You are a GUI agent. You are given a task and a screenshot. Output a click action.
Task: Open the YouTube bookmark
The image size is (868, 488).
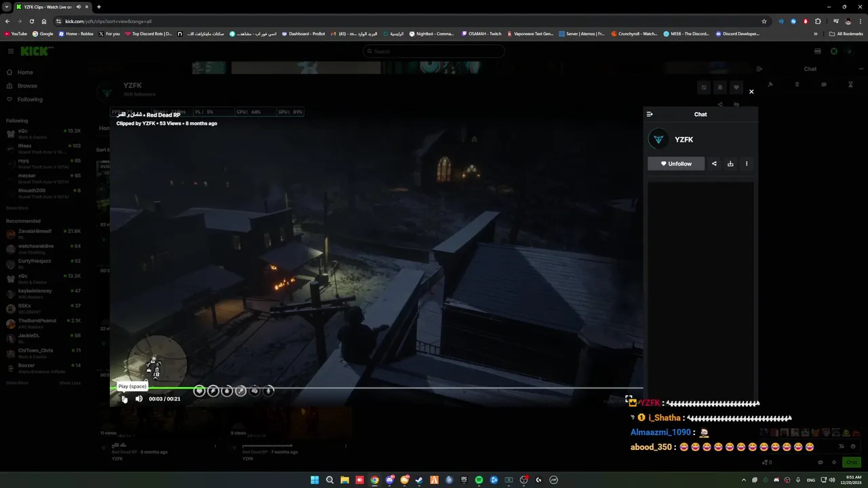click(x=16, y=34)
